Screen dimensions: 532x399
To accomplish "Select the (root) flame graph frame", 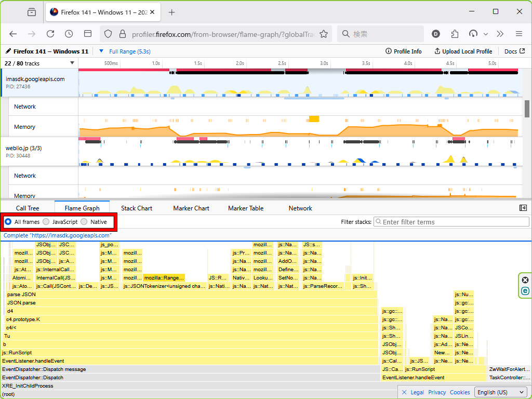I will [x=199, y=394].
